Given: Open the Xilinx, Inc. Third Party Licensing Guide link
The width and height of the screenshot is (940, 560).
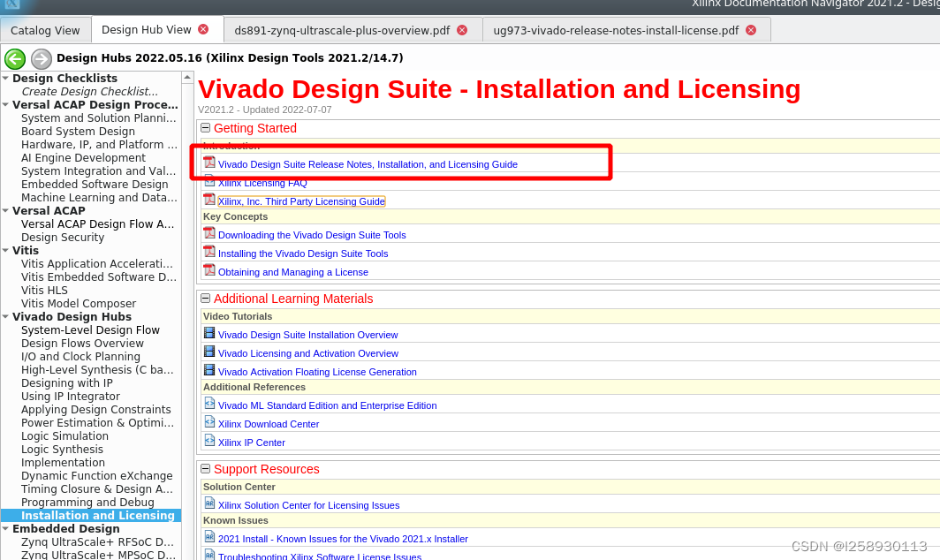Looking at the screenshot, I should 301,201.
